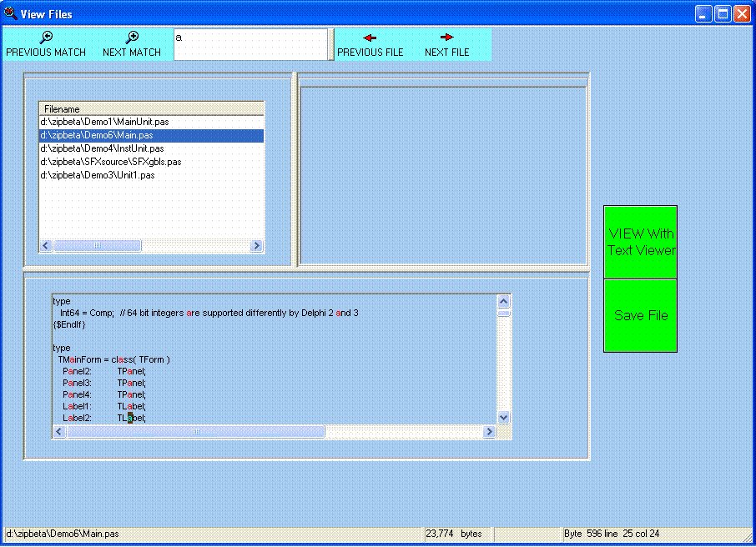Click file list scroll left arrow
This screenshot has width=756, height=547.
pyautogui.click(x=46, y=246)
